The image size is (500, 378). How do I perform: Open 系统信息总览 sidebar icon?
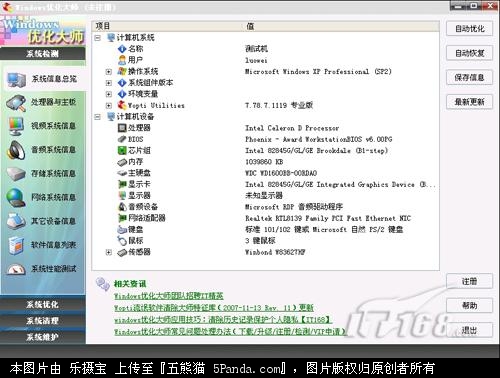[x=16, y=79]
